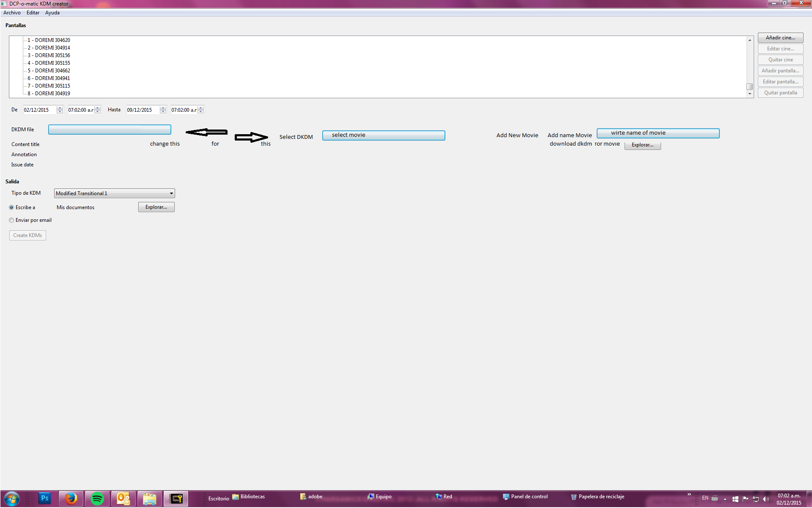Click the on-screen keyboard tray icon
Viewport: 812px width, 508px height.
(x=715, y=498)
